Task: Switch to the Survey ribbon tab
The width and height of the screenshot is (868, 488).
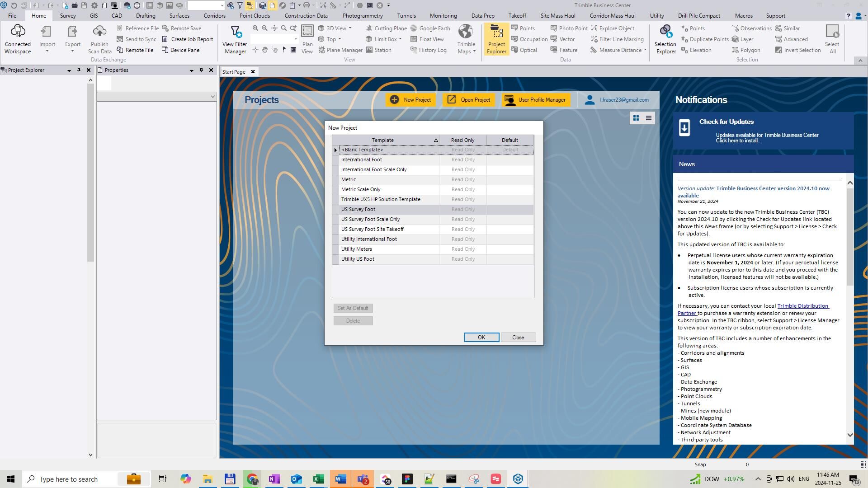Action: (68, 16)
